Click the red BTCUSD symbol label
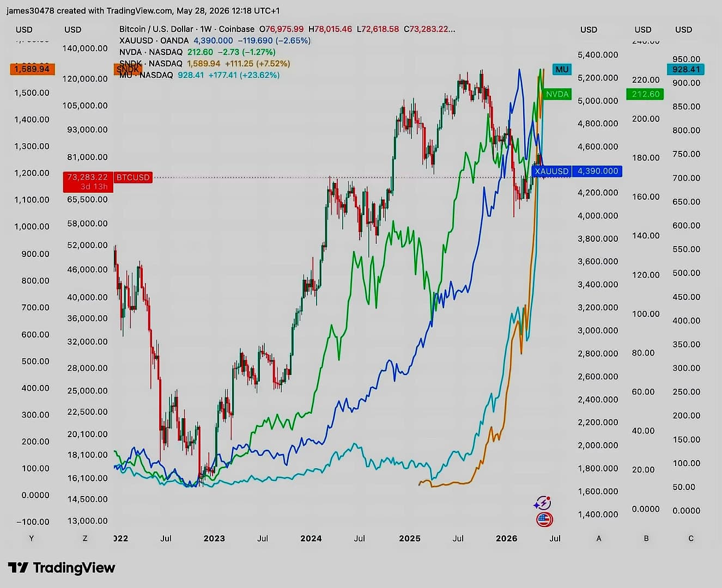722x588 pixels. (133, 177)
